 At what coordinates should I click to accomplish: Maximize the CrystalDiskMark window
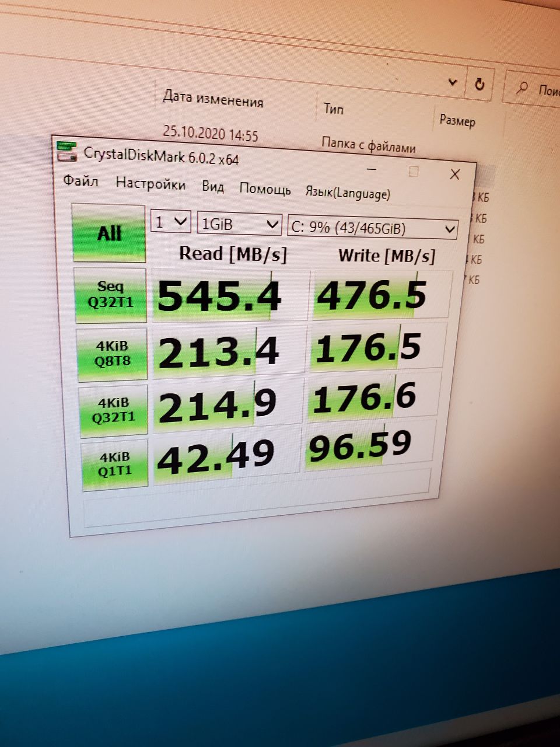click(x=414, y=172)
